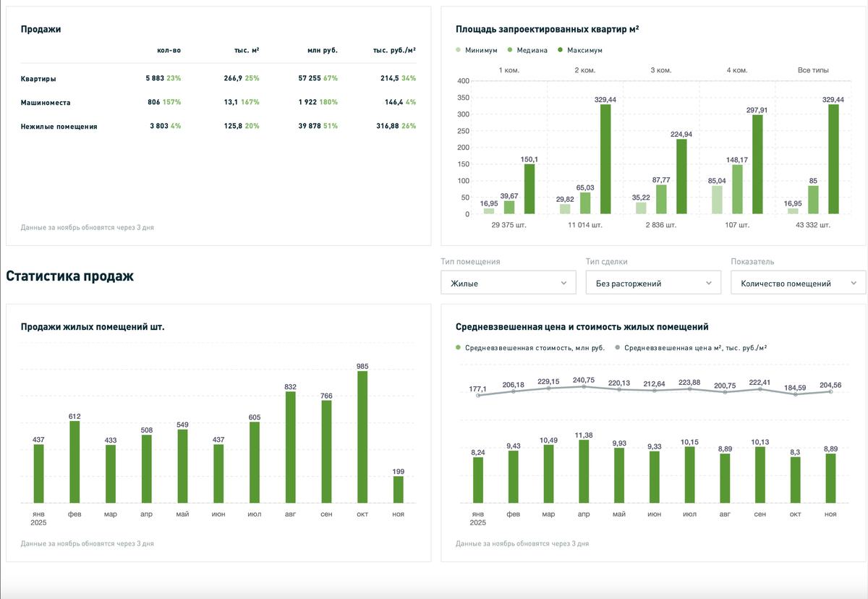This screenshot has width=868, height=599.
Task: Click the Квартиры row label
Action: [38, 78]
